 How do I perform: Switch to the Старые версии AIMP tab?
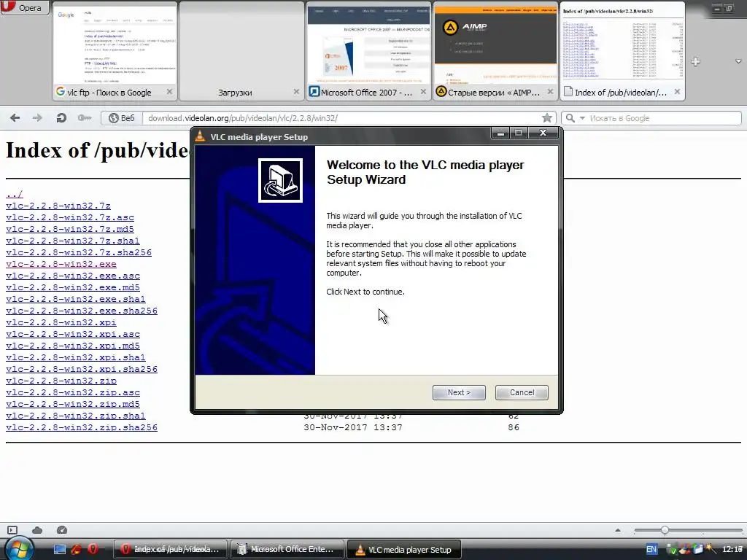tap(495, 51)
